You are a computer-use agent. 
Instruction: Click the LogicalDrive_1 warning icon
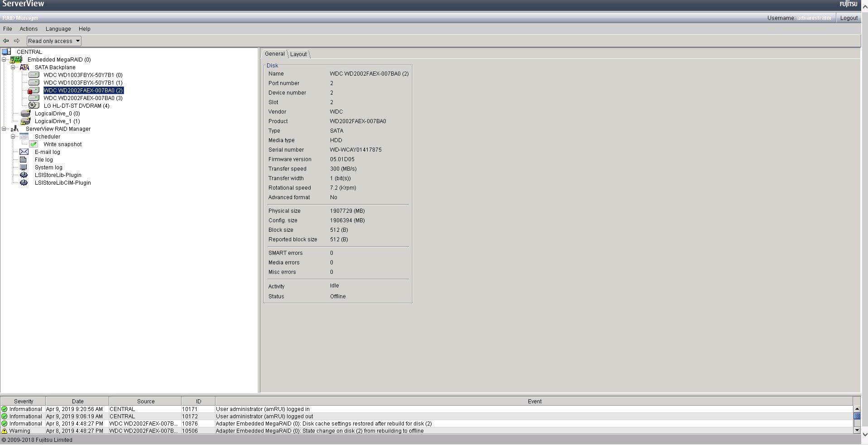pyautogui.click(x=25, y=121)
